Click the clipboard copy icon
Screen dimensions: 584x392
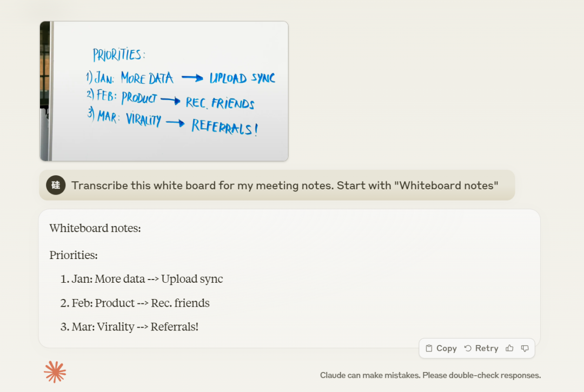click(429, 348)
